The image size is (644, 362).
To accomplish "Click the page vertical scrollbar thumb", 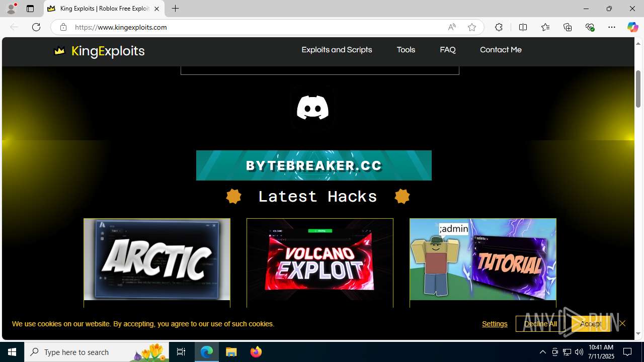I will [x=638, y=88].
